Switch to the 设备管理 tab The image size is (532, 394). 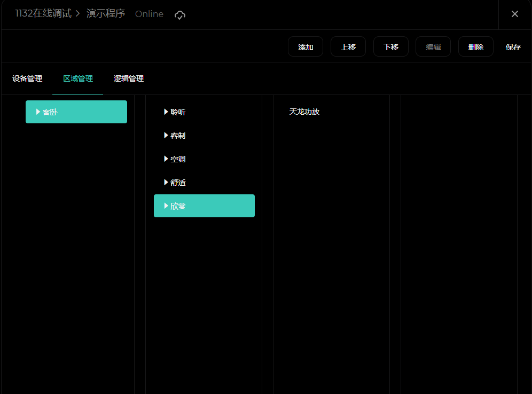click(27, 78)
